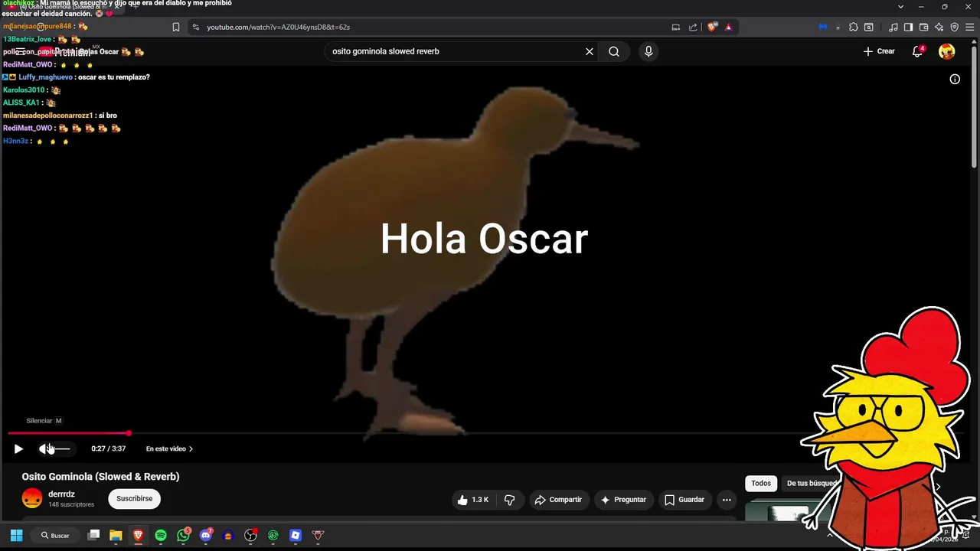Open the browser hamburger main menu
This screenshot has height=551, width=980.
tap(969, 27)
